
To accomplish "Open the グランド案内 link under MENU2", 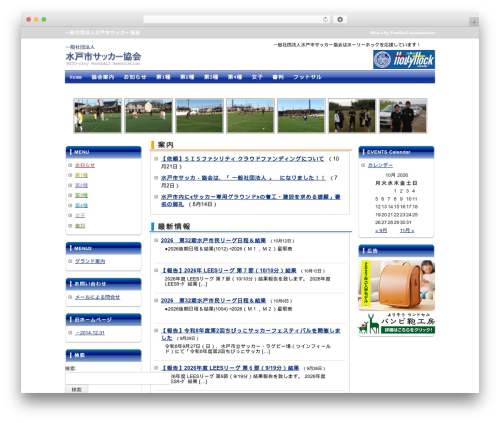I will click(90, 261).
